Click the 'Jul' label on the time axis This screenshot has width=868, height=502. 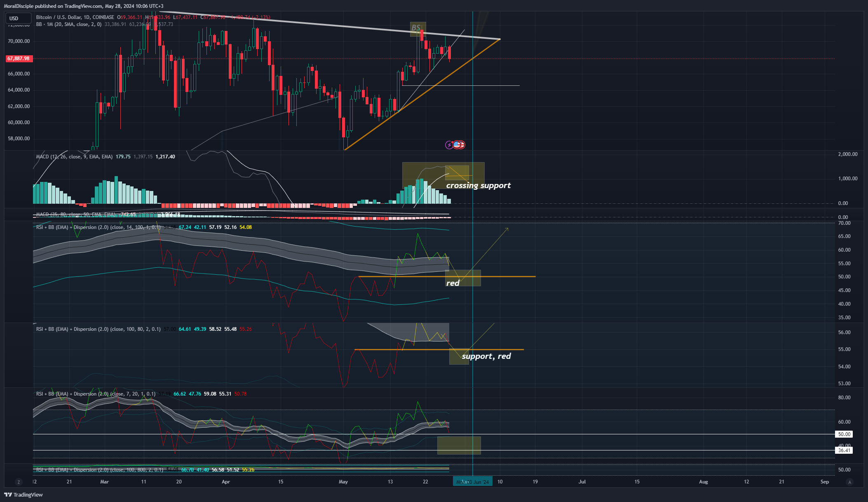(582, 482)
